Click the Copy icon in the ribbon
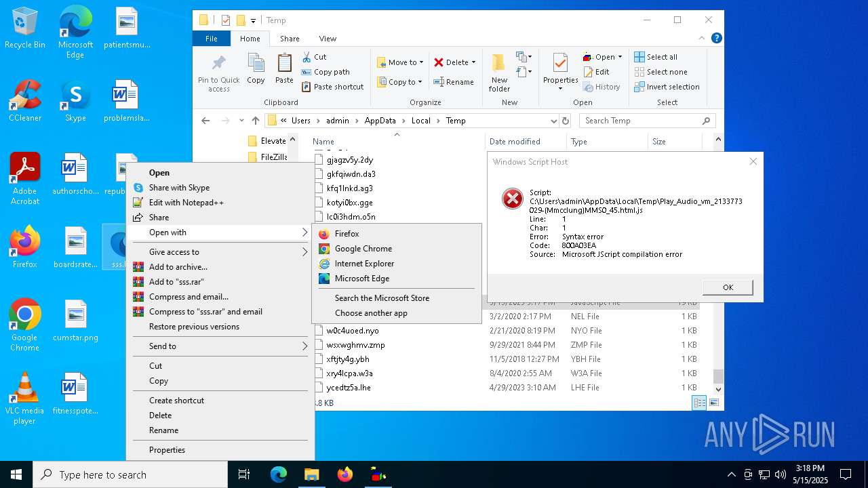 click(x=256, y=69)
